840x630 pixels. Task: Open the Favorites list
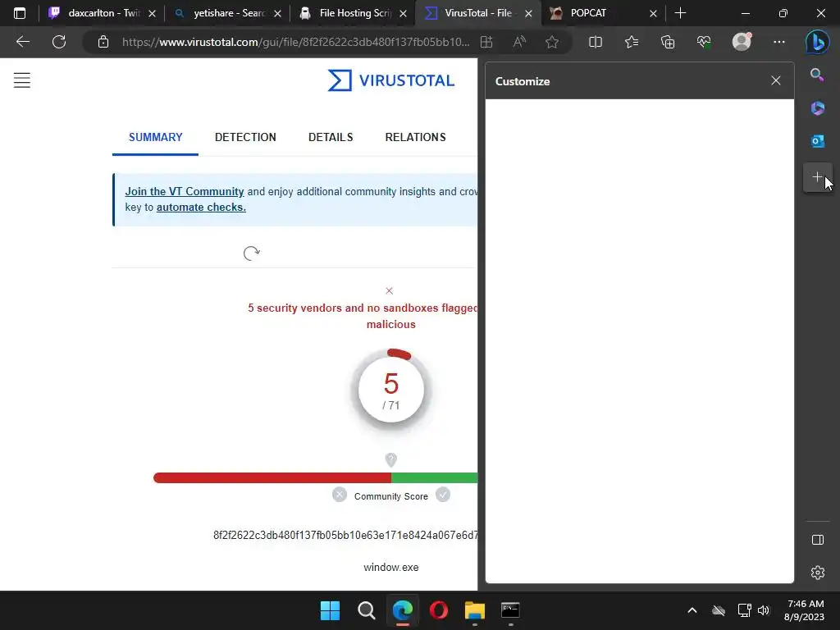coord(632,42)
